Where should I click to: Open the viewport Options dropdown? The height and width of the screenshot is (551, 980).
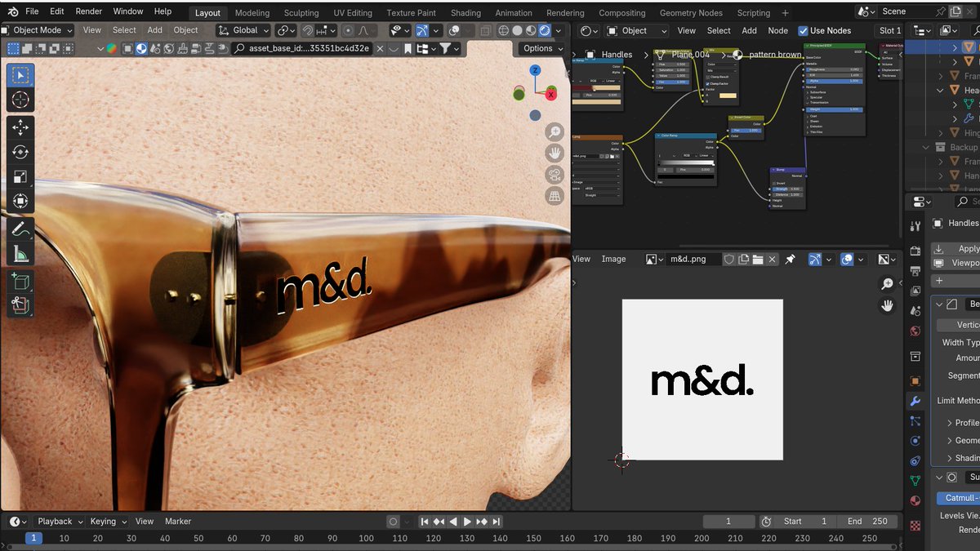541,48
